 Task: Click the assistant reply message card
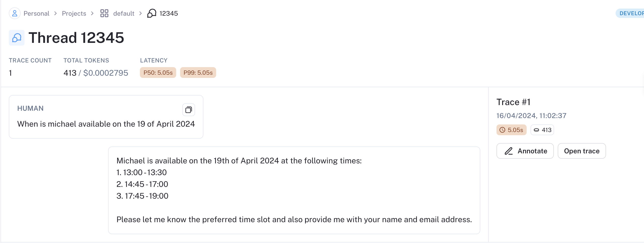coord(294,190)
